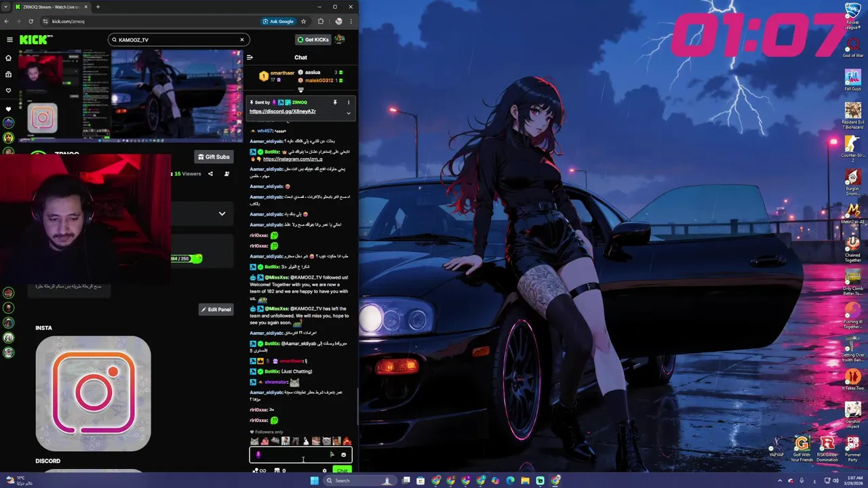Viewport: 868px width, 488px height.
Task: Click omarthaer in the chat leaderboard
Action: click(282, 73)
